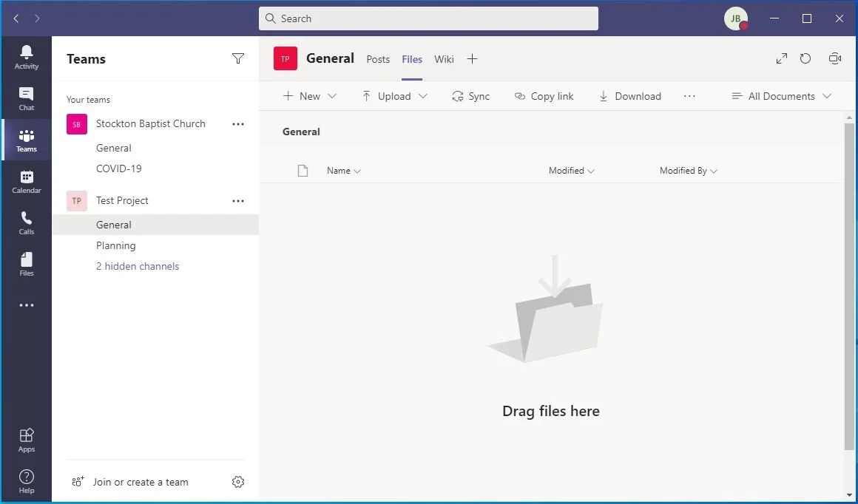
Task: Select the Test Project team name
Action: click(x=122, y=200)
